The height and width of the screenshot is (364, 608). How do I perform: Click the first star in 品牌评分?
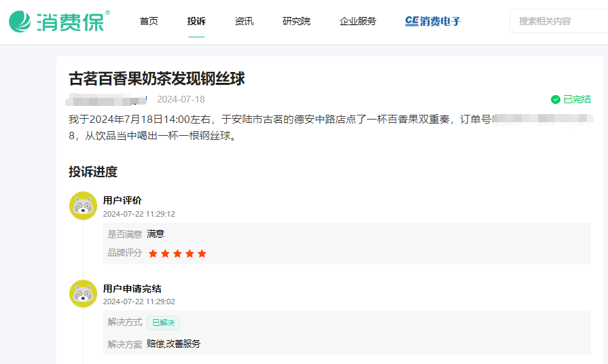coord(153,253)
